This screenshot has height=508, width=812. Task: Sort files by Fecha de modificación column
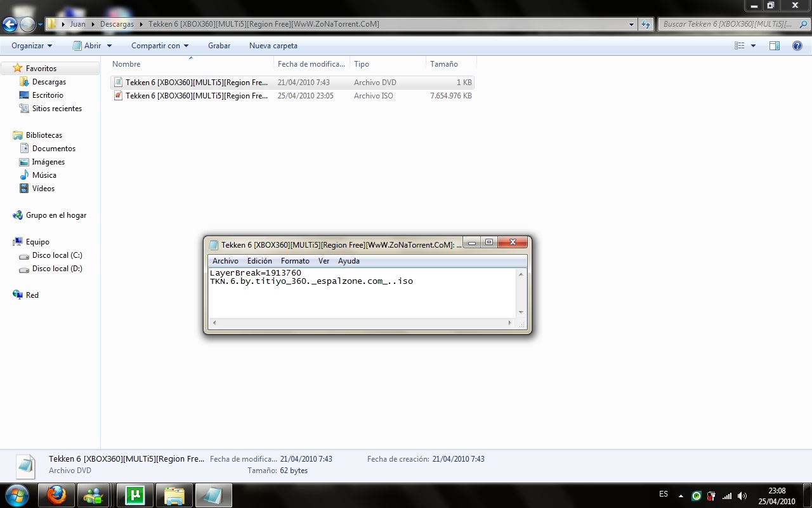312,64
